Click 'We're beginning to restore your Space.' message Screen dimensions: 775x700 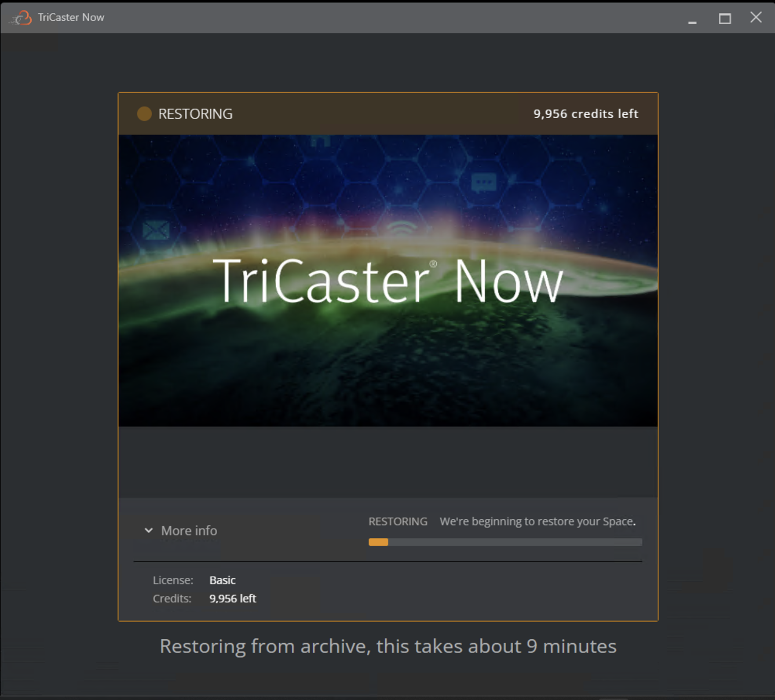tap(537, 521)
